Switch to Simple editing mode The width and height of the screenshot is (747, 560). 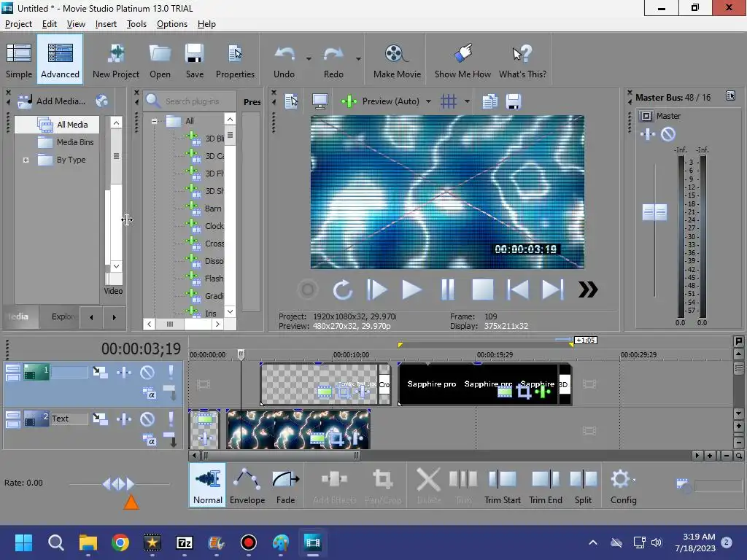pyautogui.click(x=19, y=60)
